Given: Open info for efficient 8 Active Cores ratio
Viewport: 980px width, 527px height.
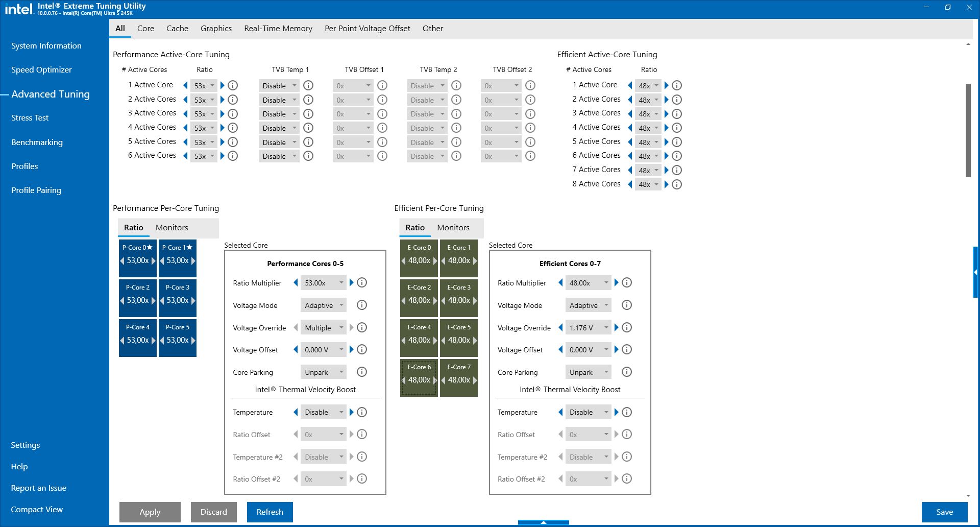Looking at the screenshot, I should click(677, 184).
